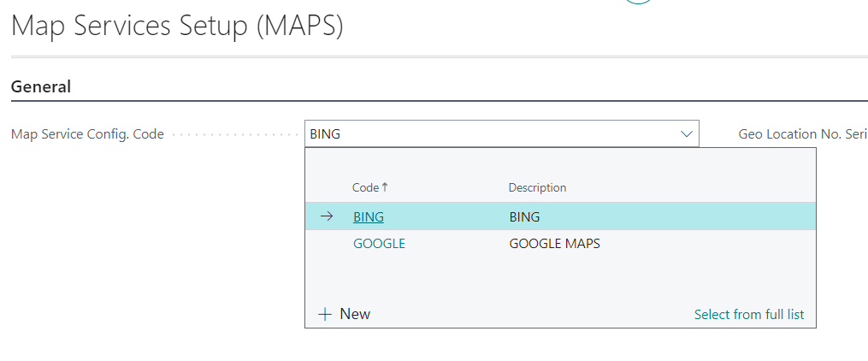Viewport: 868px width, 361px height.
Task: Sort by the Code column header
Action: click(370, 187)
